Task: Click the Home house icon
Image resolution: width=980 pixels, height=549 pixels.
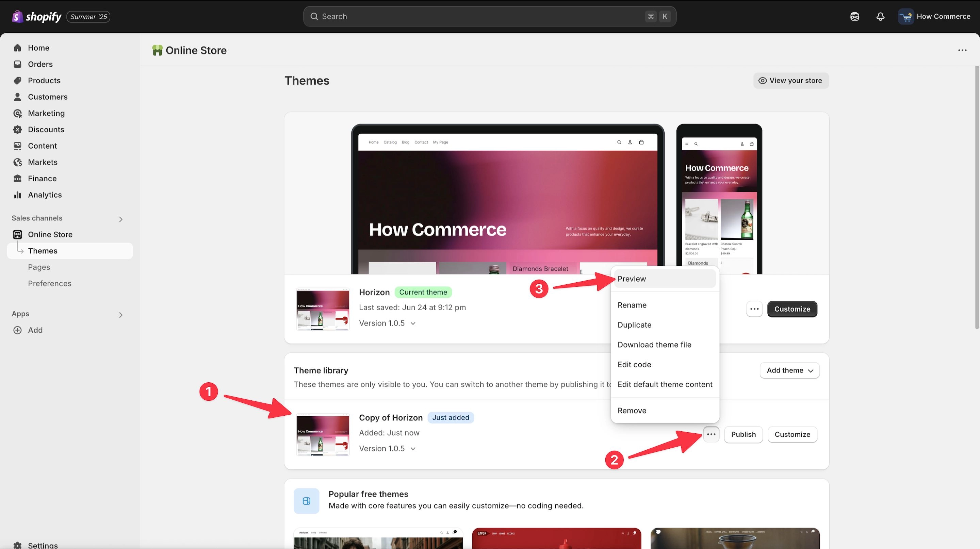Action: [x=17, y=48]
